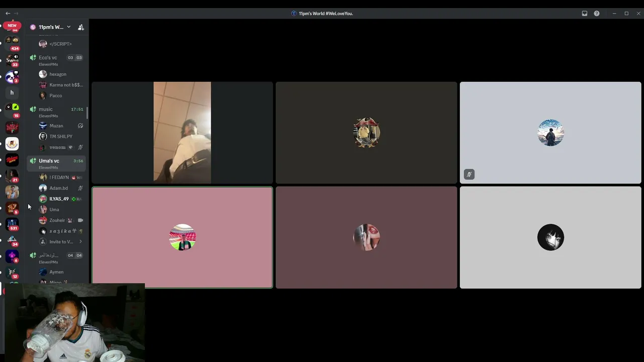Focus the live camera video tile
Image resolution: width=644 pixels, height=362 pixels.
coord(182,133)
